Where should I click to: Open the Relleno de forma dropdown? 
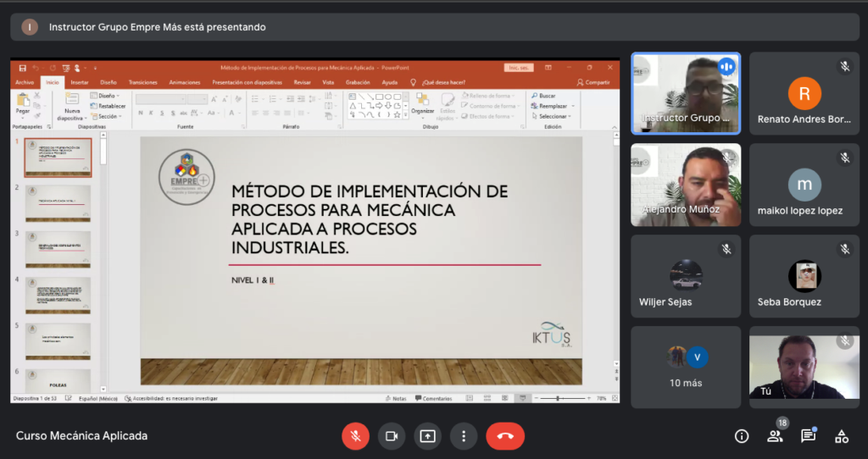point(491,96)
